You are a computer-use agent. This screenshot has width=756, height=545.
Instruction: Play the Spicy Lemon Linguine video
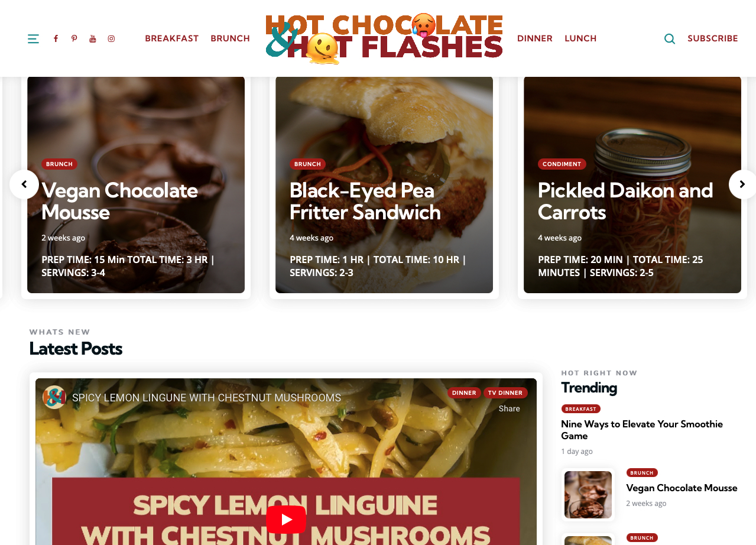click(286, 520)
